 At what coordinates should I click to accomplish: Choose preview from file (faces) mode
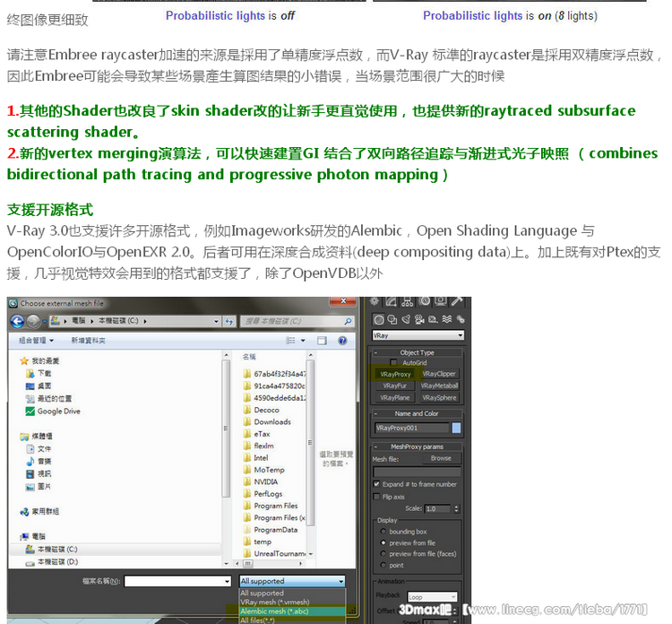pos(383,554)
